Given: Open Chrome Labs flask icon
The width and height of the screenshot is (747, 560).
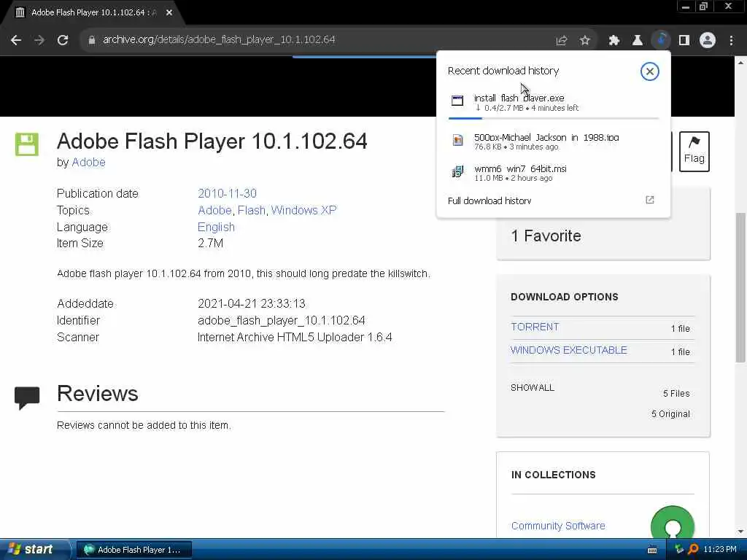Looking at the screenshot, I should (638, 41).
